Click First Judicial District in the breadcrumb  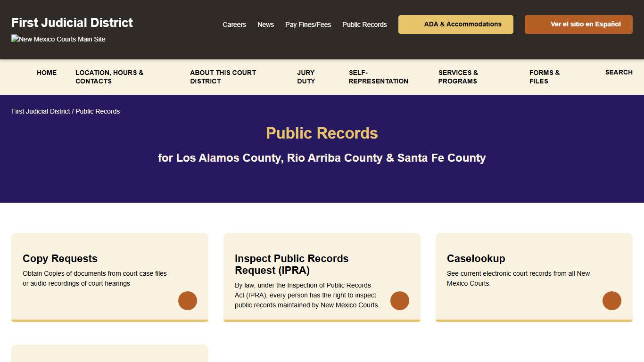40,111
